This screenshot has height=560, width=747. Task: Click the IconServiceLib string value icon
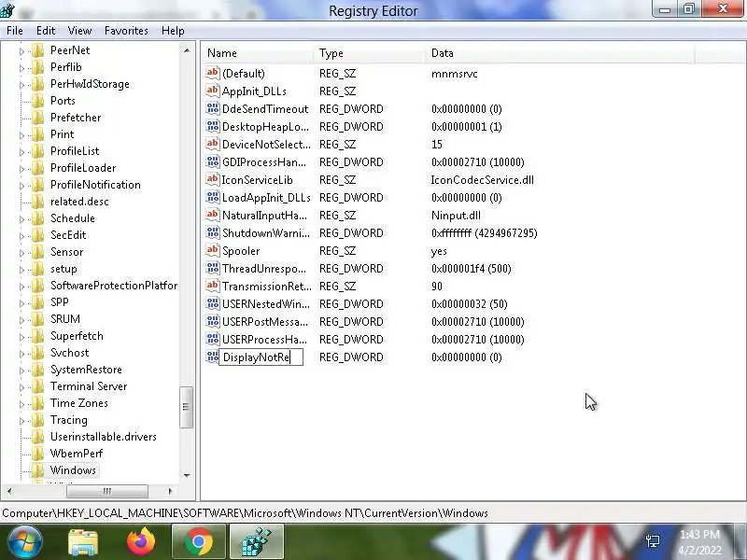point(213,179)
